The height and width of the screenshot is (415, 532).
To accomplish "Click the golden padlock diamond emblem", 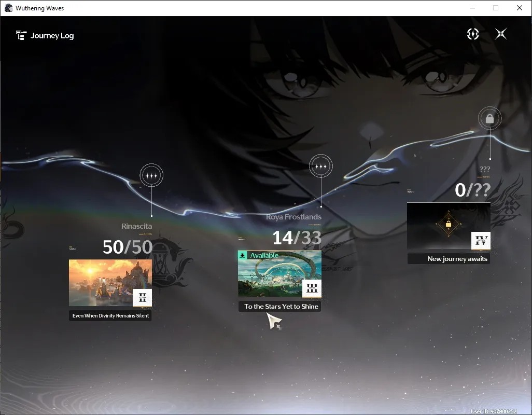I will click(x=448, y=224).
